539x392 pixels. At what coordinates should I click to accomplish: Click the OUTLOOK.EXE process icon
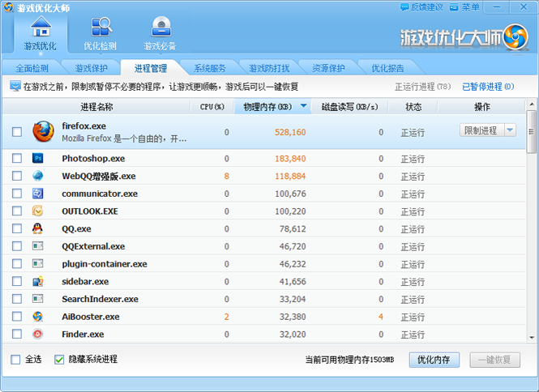pos(37,211)
